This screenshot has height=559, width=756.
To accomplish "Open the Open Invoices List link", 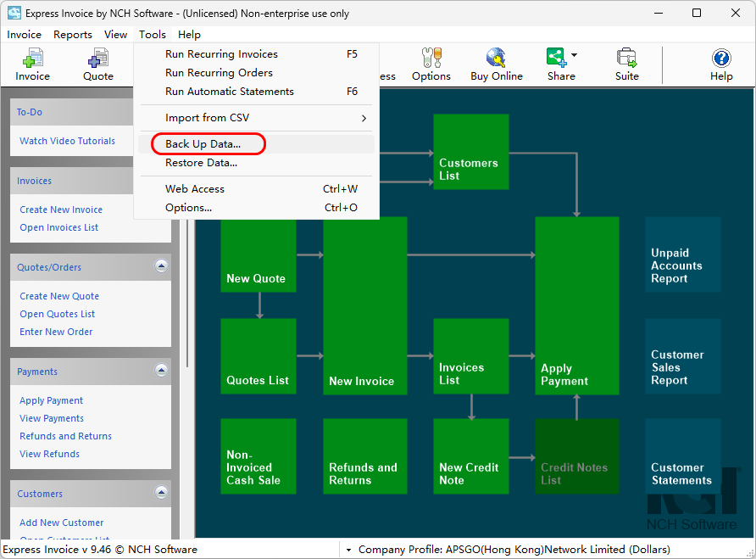I will click(58, 227).
